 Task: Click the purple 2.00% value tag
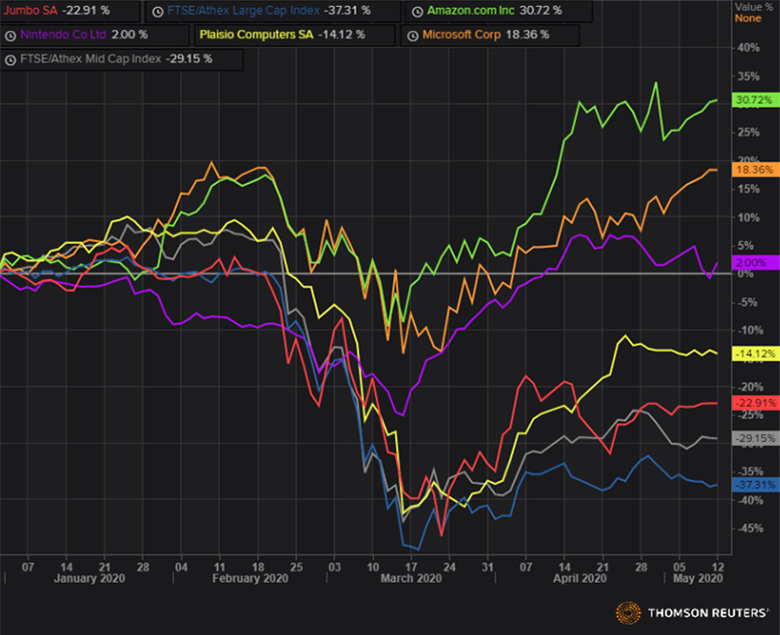tap(755, 263)
